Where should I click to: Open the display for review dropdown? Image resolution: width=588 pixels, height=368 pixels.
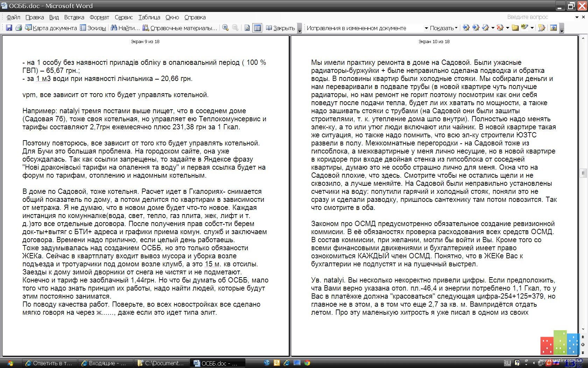tap(426, 28)
